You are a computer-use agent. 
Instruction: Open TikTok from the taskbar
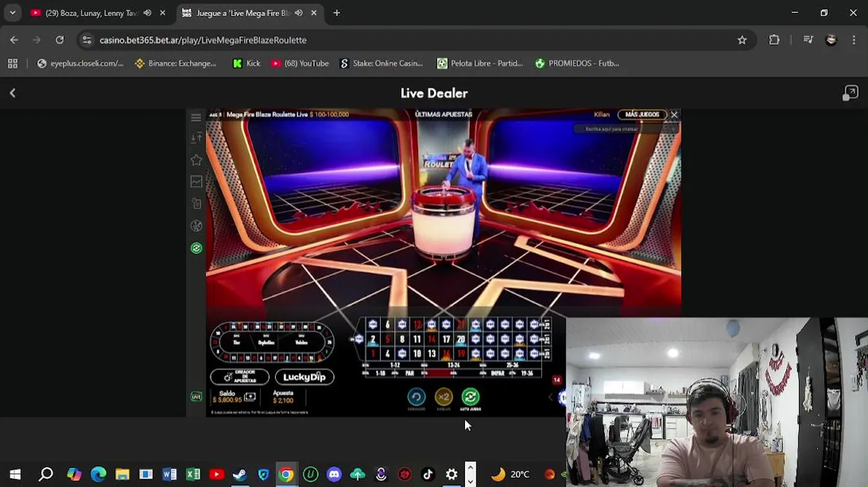click(x=428, y=474)
